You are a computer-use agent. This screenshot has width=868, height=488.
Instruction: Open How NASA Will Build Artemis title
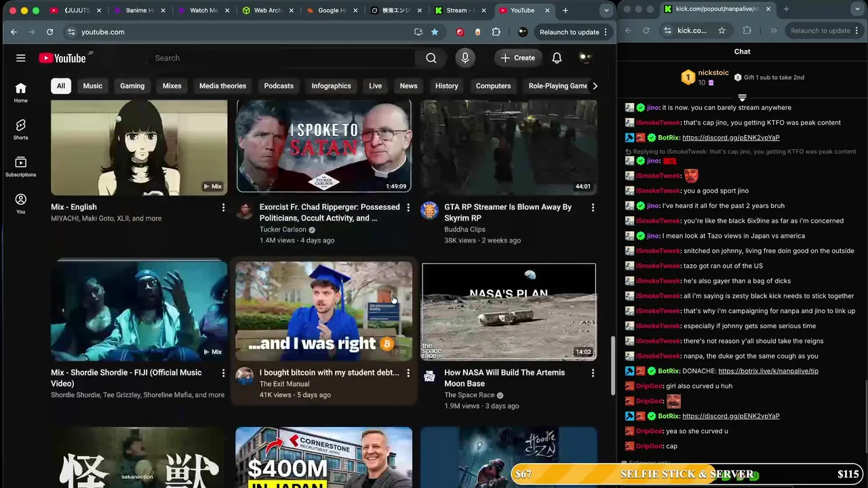click(x=505, y=378)
